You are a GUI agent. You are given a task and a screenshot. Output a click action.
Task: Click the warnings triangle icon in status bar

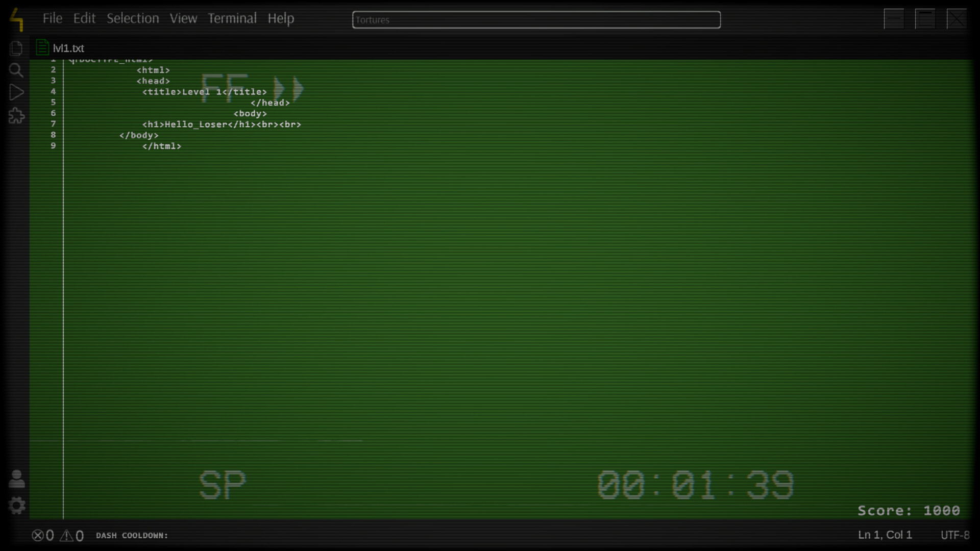pyautogui.click(x=66, y=535)
